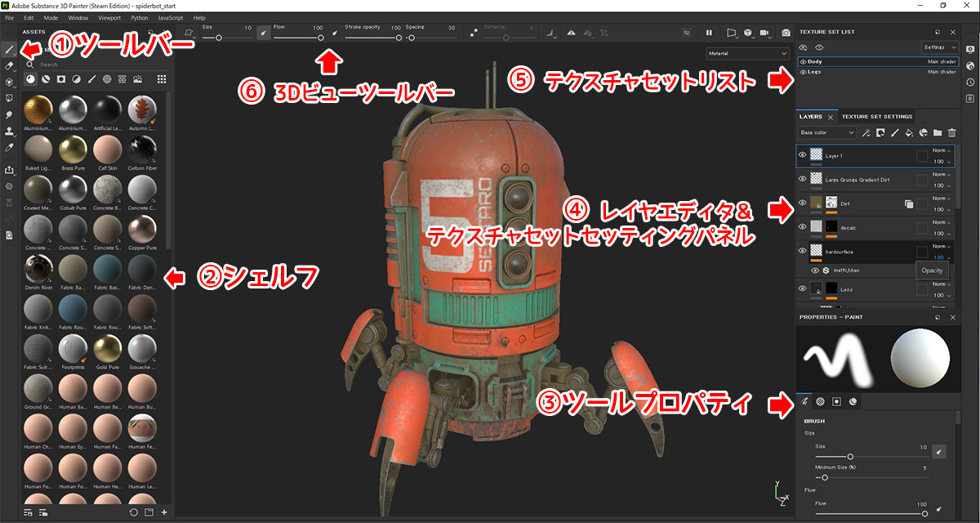Image resolution: width=980 pixels, height=523 pixels.
Task: Click the camera screenshot icon
Action: tap(786, 33)
